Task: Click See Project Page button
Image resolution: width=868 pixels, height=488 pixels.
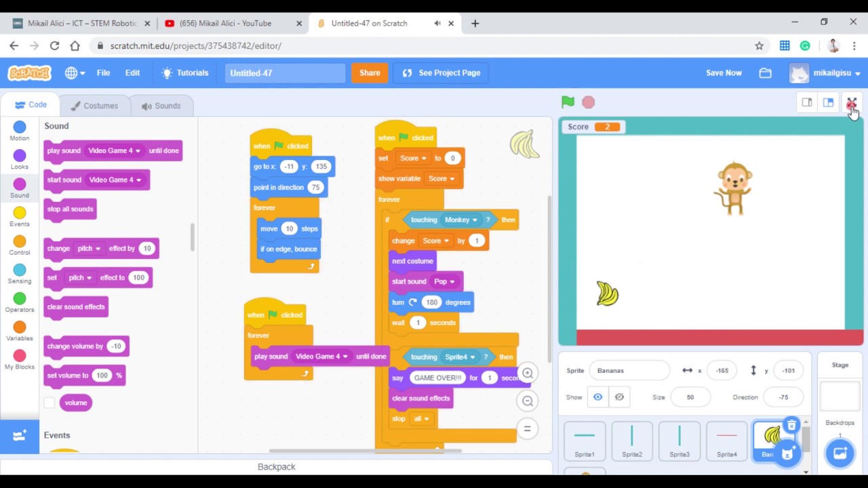Action: click(441, 73)
